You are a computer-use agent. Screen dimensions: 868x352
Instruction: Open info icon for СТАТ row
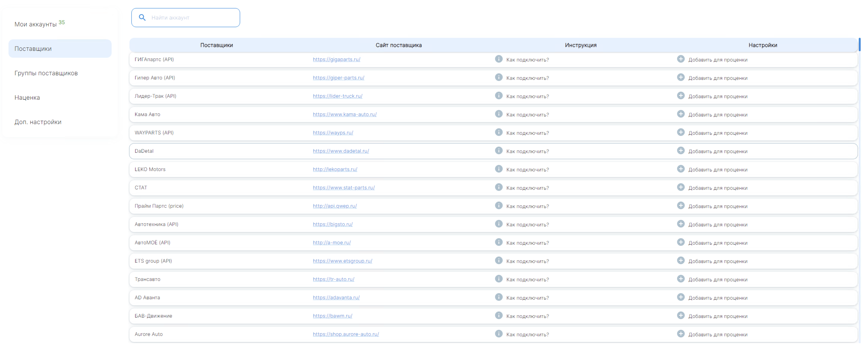pyautogui.click(x=499, y=187)
